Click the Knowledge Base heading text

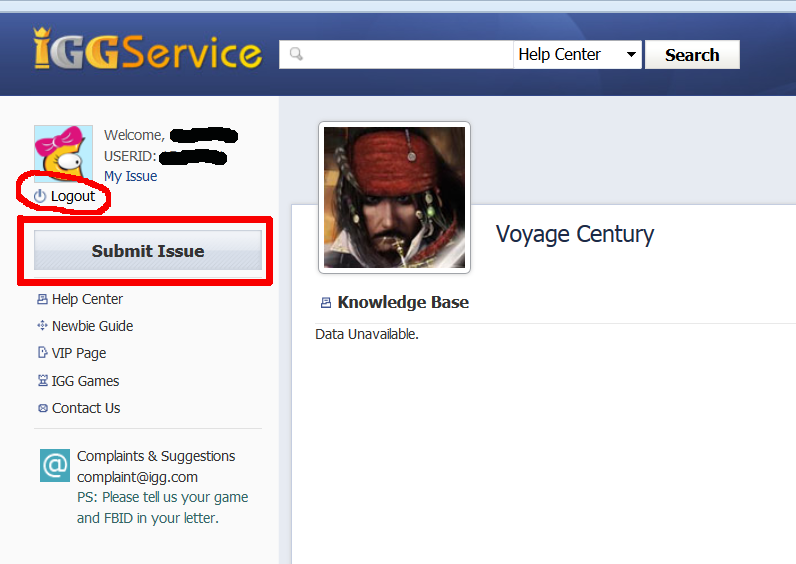click(403, 302)
